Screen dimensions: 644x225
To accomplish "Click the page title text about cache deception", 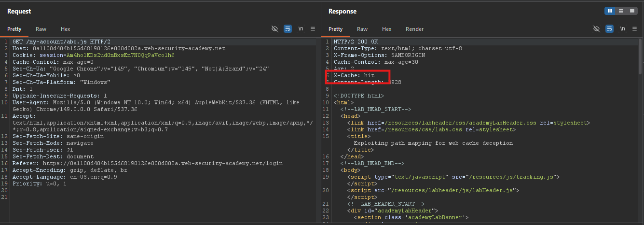I will point(433,143).
